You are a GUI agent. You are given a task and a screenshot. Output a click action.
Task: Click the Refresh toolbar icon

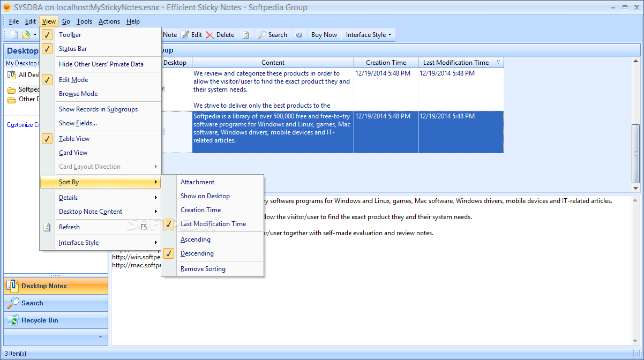tap(245, 35)
